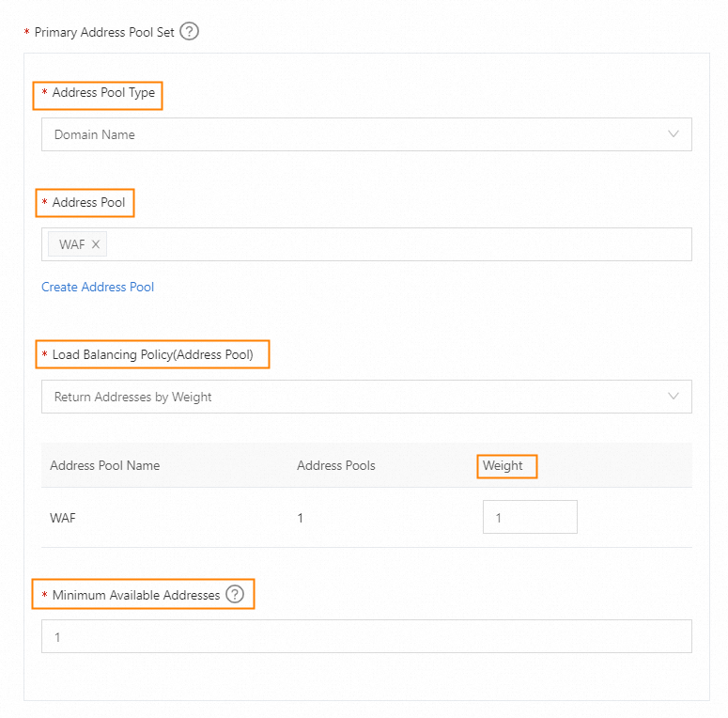Click inside the Address Pool selection box
728x718 pixels.
[395, 244]
